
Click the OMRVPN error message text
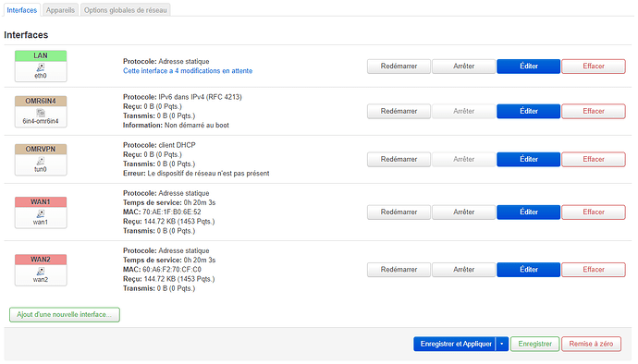(x=208, y=174)
